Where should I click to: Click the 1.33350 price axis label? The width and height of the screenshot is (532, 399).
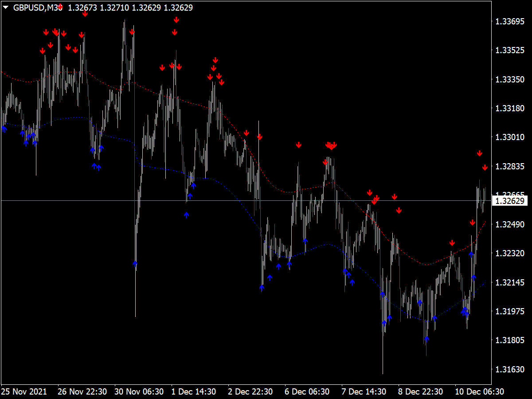(x=510, y=79)
